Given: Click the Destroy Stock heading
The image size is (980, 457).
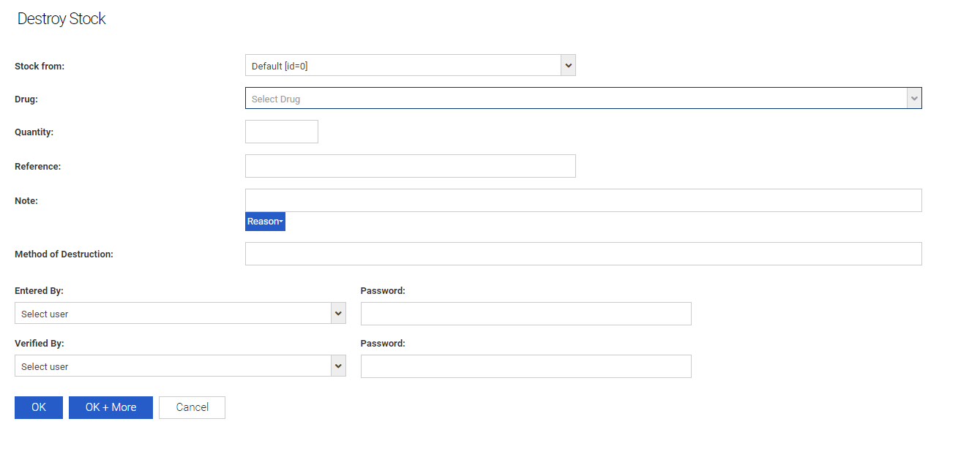Looking at the screenshot, I should click(61, 19).
